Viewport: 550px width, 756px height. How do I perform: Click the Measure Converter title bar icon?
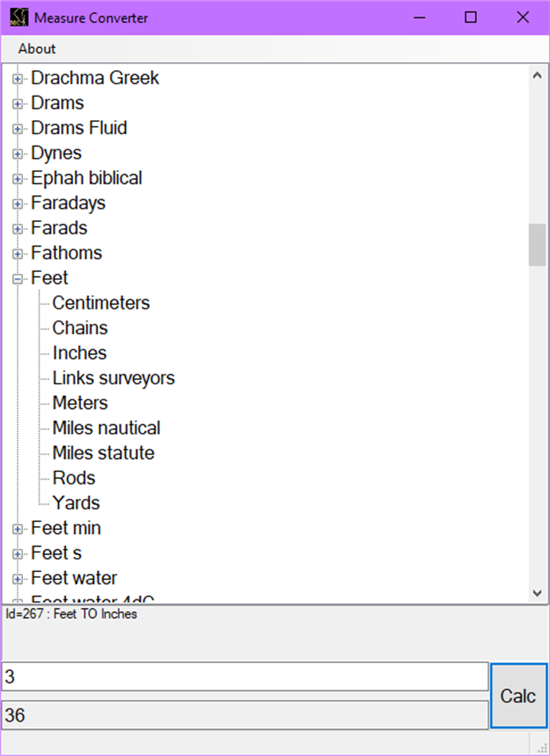18,17
